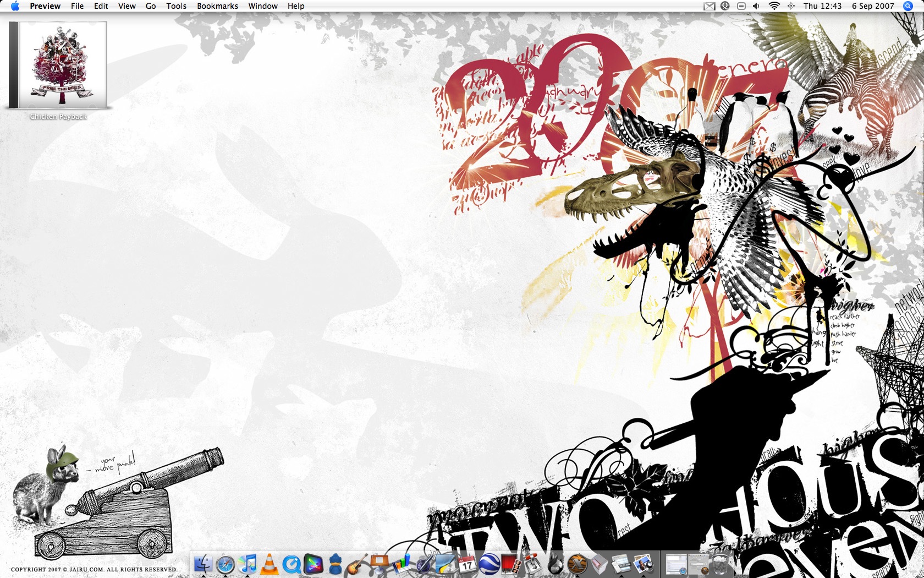The image size is (924, 578).
Task: Launch VLC media player cone icon
Action: tap(269, 564)
